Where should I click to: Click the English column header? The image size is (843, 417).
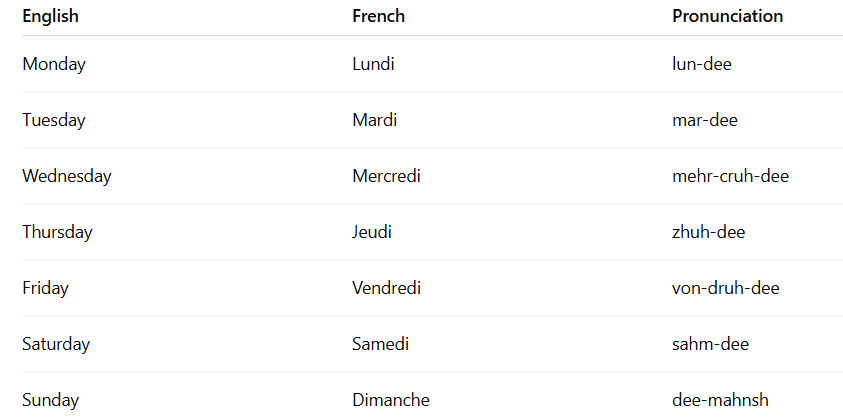51,17
